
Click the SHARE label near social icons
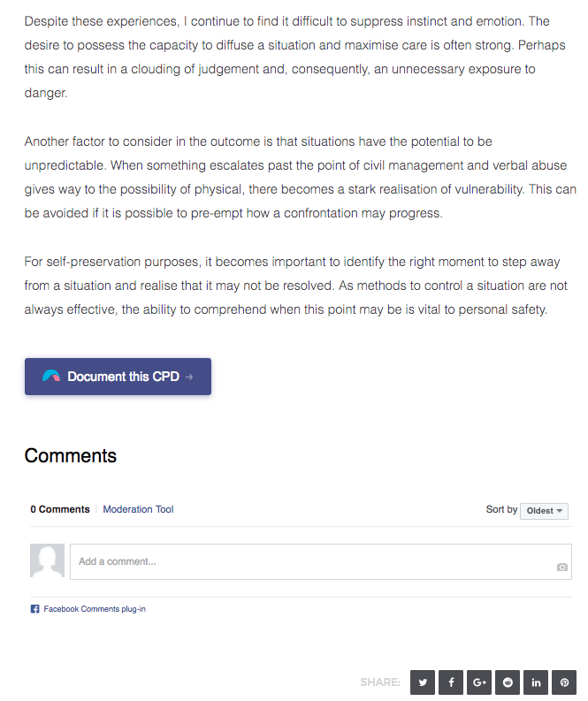point(380,682)
